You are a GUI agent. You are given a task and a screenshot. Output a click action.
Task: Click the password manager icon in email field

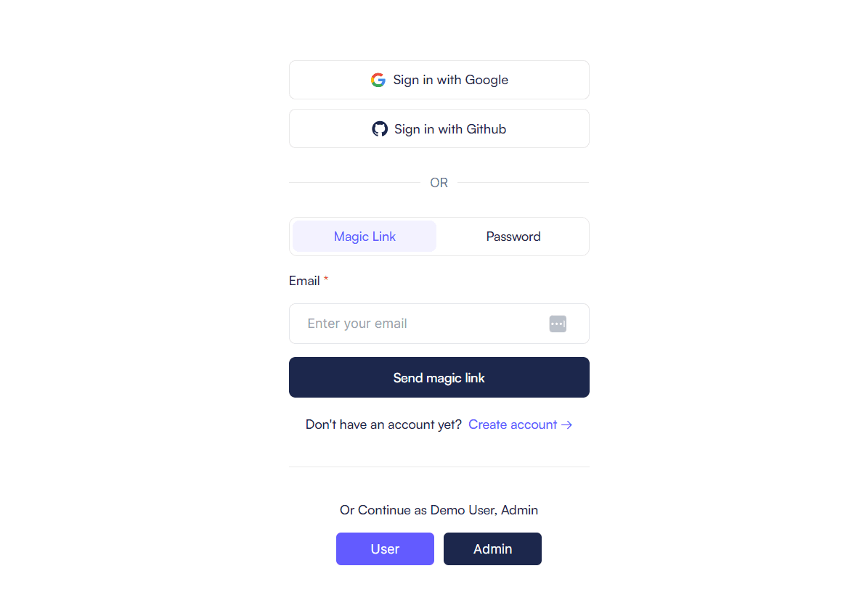(x=558, y=324)
